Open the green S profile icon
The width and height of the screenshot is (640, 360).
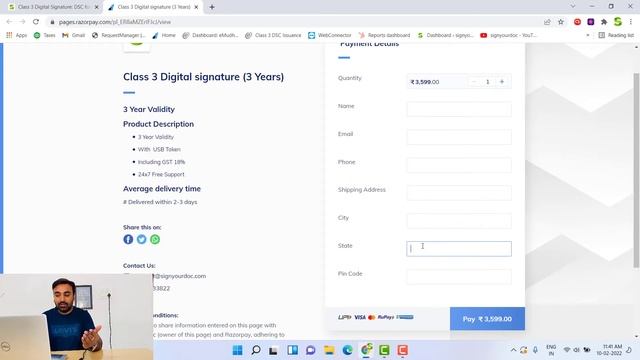tap(618, 22)
